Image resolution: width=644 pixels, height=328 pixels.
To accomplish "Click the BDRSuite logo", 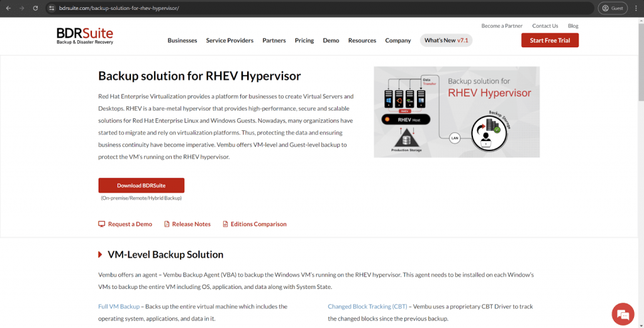I will point(85,37).
